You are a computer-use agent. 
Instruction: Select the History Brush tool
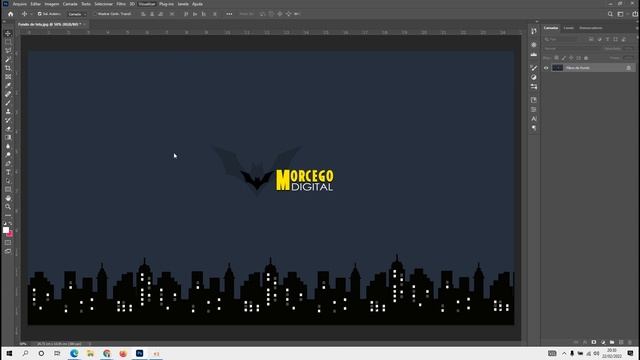[x=8, y=120]
